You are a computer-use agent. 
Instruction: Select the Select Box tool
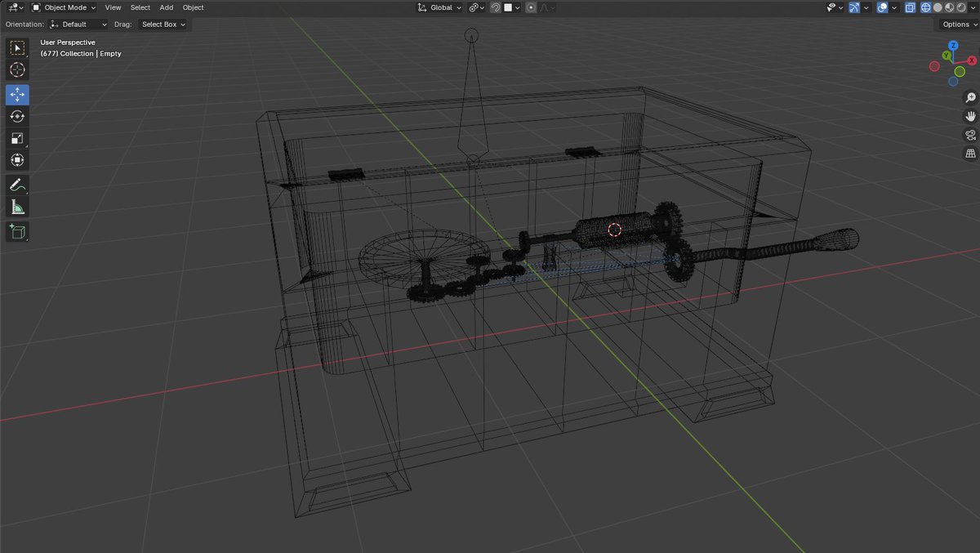(17, 48)
